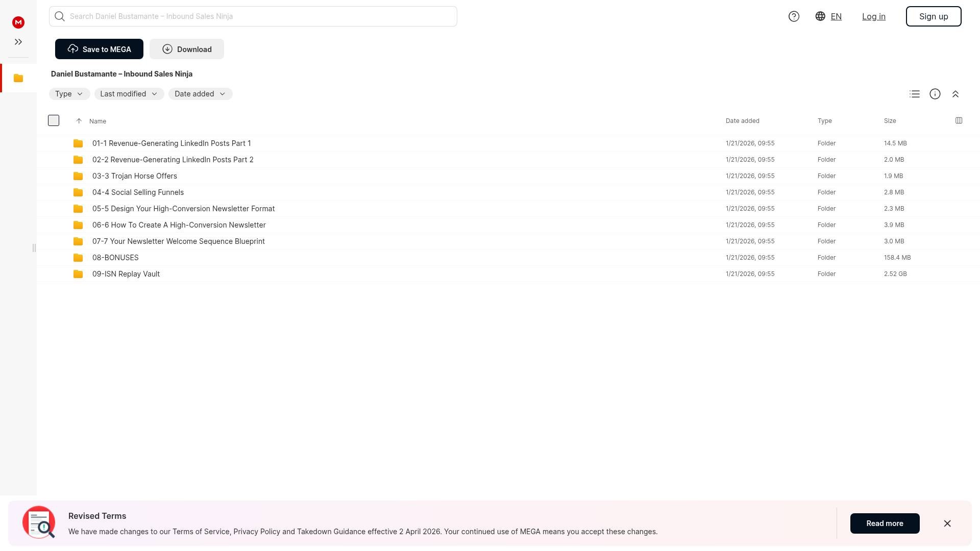The width and height of the screenshot is (980, 551).
Task: Open the Date added filter dropdown
Action: pos(200,94)
